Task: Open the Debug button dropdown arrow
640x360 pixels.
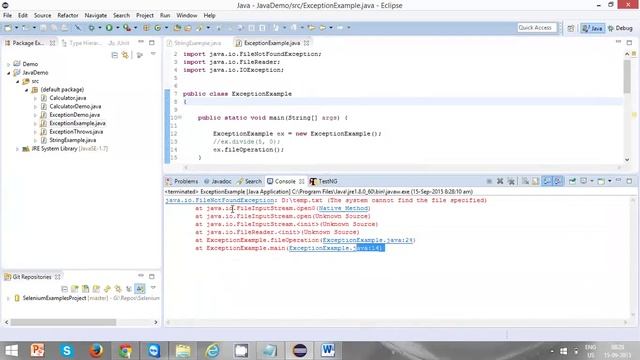Action: click(x=100, y=28)
